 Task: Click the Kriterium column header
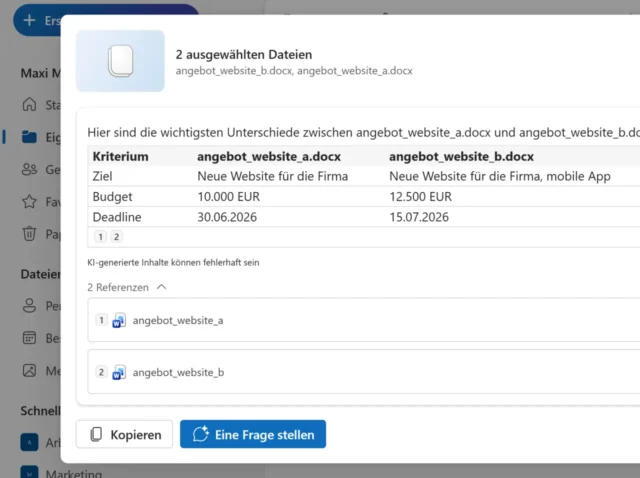click(x=120, y=156)
